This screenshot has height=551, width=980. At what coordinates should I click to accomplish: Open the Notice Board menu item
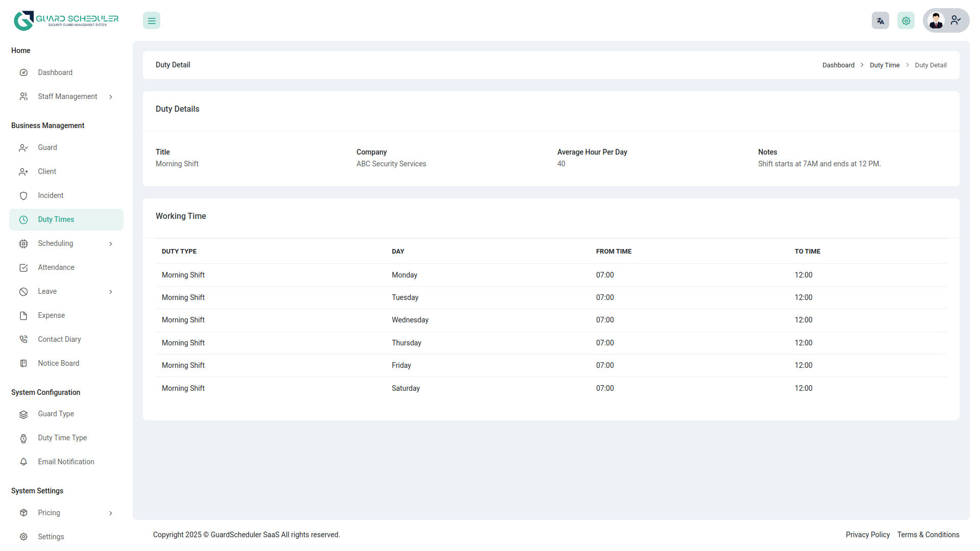(58, 363)
